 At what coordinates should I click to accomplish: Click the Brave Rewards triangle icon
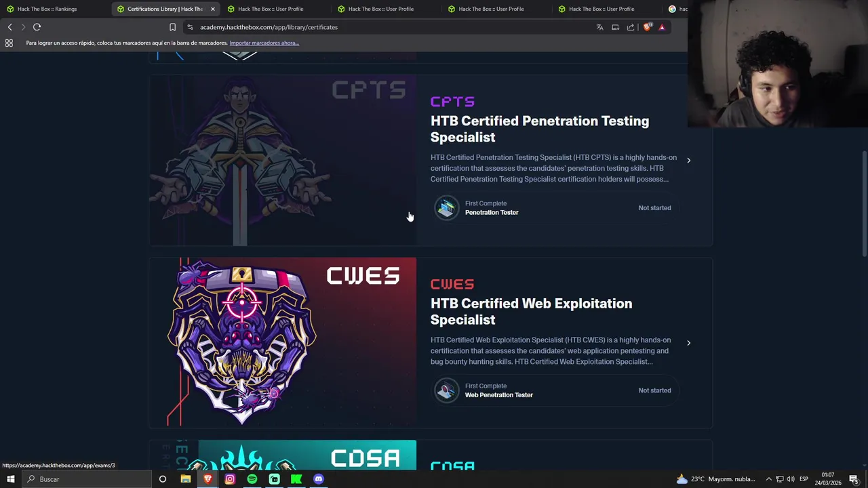tap(662, 27)
